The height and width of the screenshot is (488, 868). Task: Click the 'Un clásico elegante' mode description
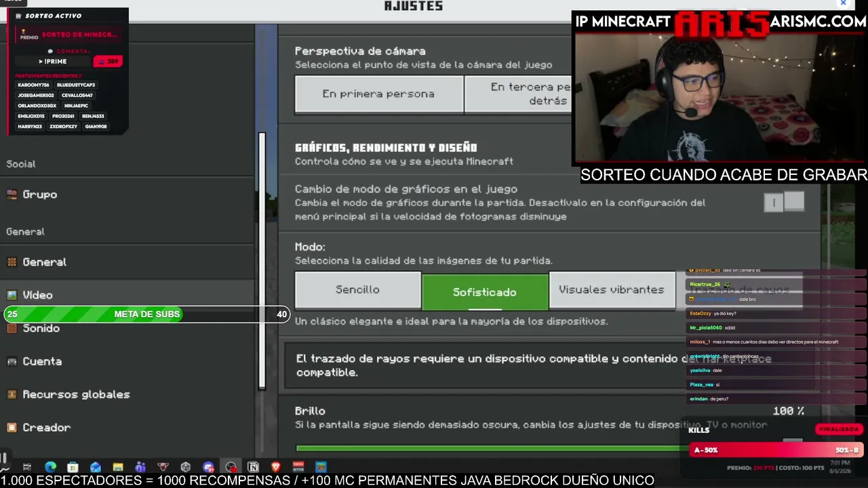(x=452, y=321)
